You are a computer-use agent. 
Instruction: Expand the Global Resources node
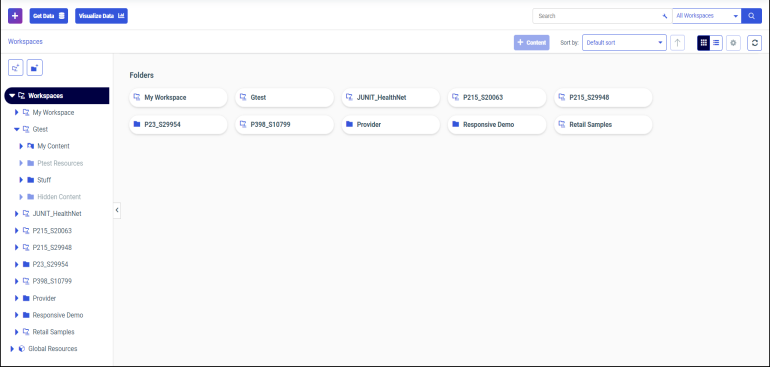(12, 349)
